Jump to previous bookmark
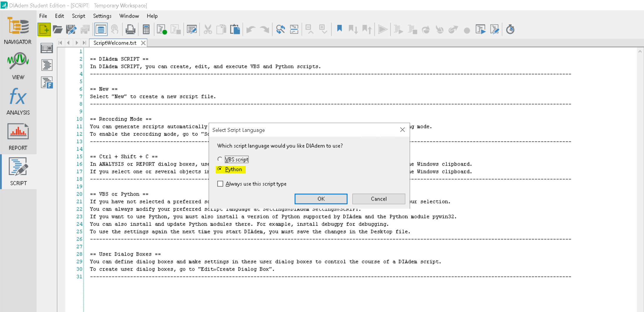 pyautogui.click(x=367, y=29)
